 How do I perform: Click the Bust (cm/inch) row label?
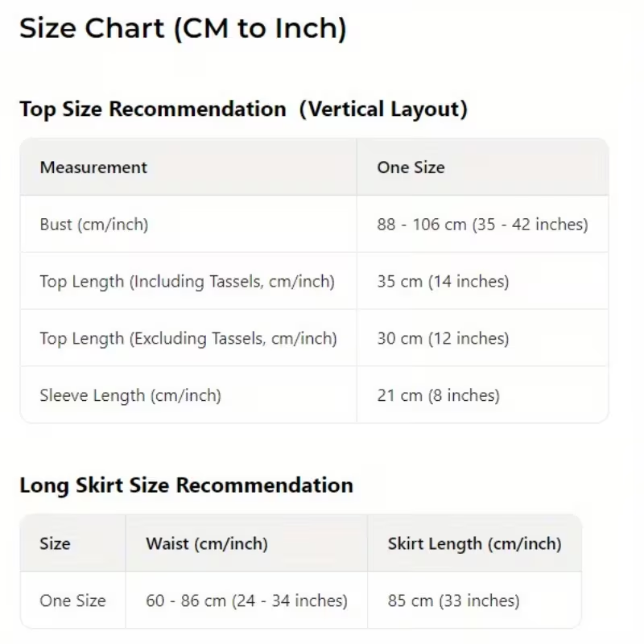[x=93, y=225]
